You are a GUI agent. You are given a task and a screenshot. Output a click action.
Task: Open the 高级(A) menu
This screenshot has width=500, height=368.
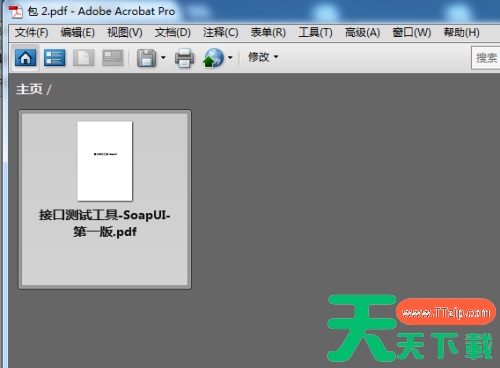(362, 33)
